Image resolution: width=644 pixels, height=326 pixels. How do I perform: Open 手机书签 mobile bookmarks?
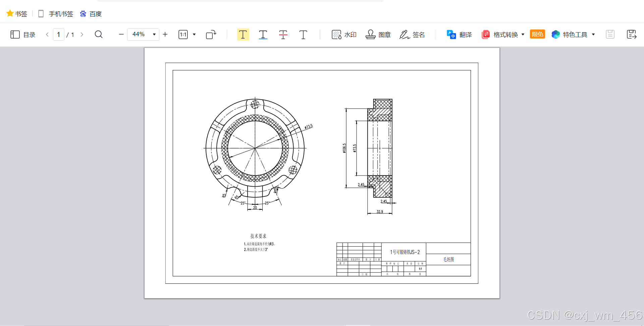pos(56,14)
